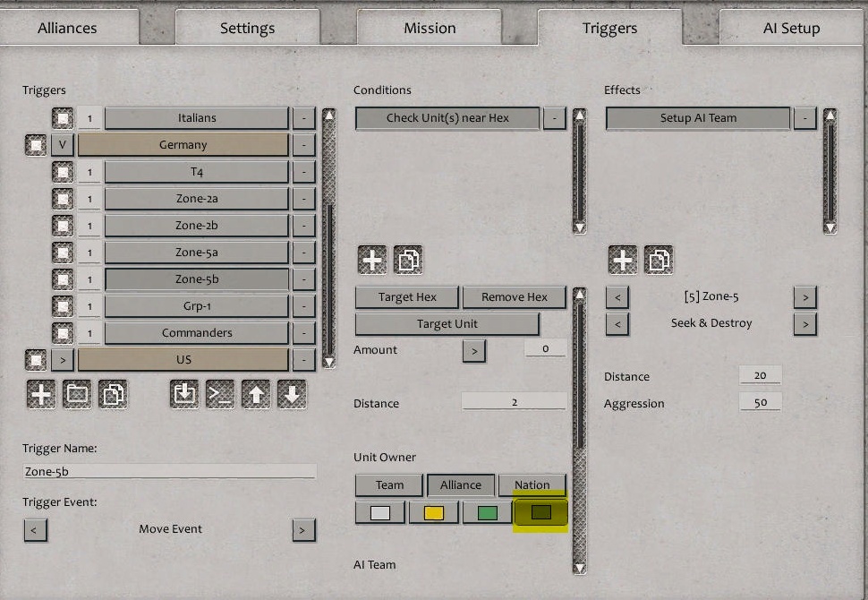Edit the condition Distance value field
This screenshot has height=600, width=868.
coord(515,402)
